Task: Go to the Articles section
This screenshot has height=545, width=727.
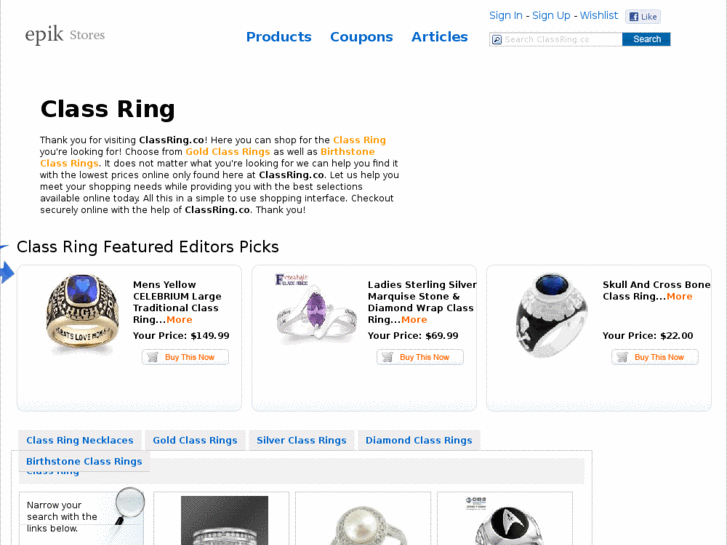Action: pyautogui.click(x=439, y=37)
